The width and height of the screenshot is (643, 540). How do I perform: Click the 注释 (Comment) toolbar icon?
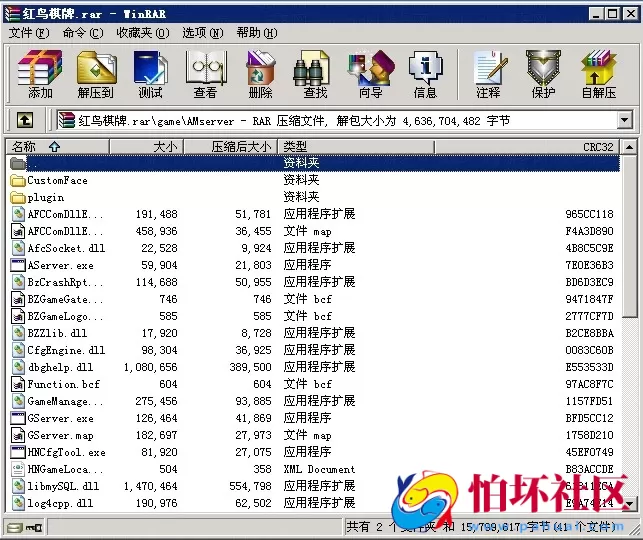(489, 75)
